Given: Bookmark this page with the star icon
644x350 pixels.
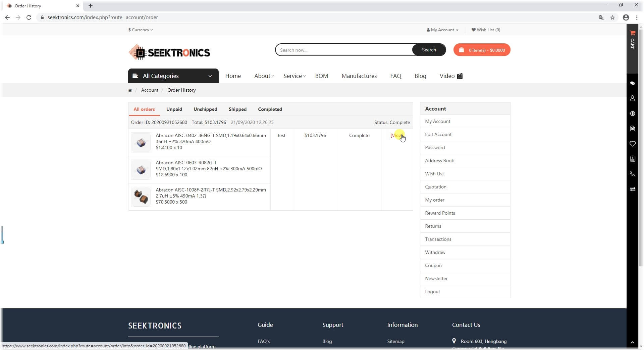Looking at the screenshot, I should (x=612, y=17).
